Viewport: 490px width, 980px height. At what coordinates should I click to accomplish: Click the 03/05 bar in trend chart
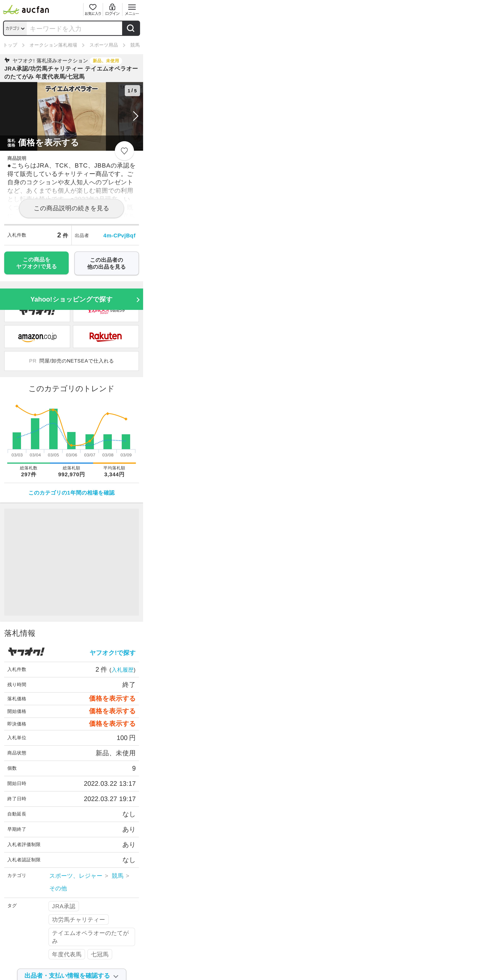pos(53,429)
